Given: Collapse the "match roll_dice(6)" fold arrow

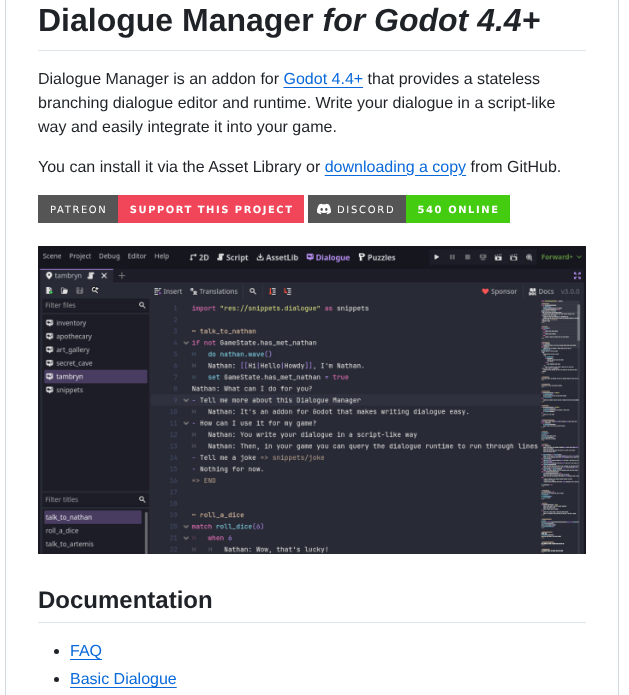Looking at the screenshot, I should point(186,527).
